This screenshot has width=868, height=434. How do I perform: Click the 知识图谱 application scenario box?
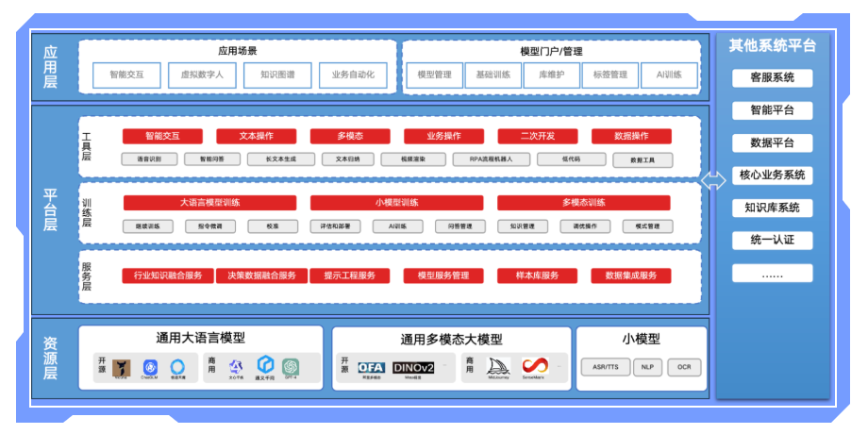[x=276, y=75]
